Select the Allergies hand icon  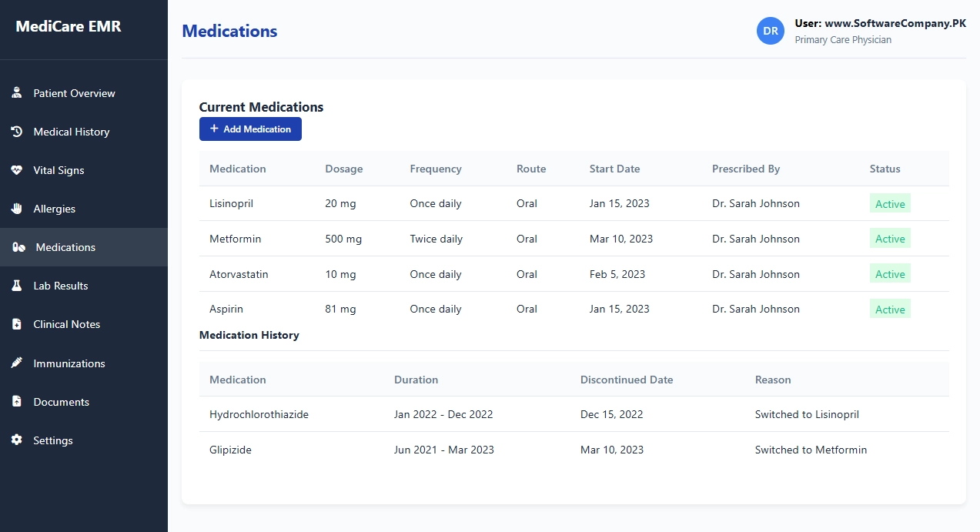[16, 208]
